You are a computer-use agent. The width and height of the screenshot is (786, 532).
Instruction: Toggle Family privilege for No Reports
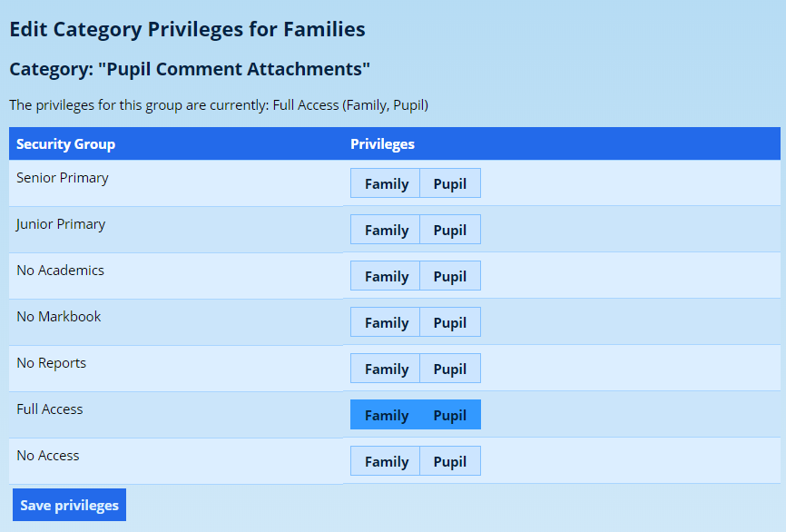386,369
